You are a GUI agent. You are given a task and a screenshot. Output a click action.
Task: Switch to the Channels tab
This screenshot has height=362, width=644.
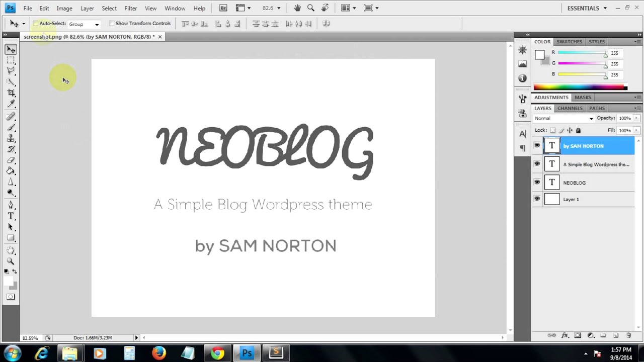[570, 108]
